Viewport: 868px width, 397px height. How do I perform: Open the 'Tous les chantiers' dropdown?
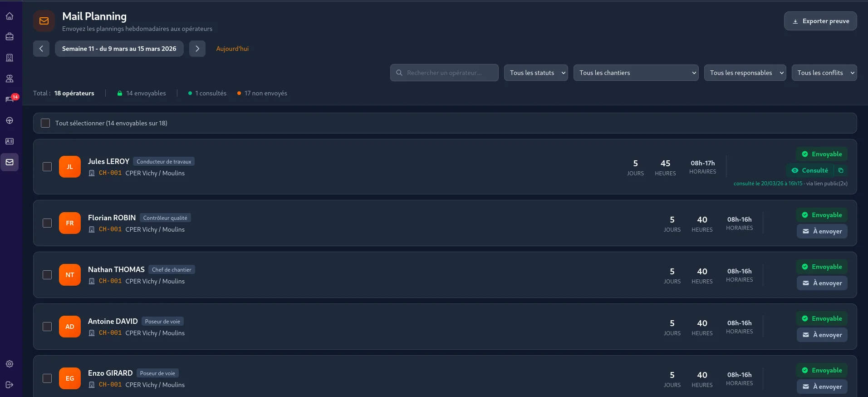pyautogui.click(x=635, y=73)
